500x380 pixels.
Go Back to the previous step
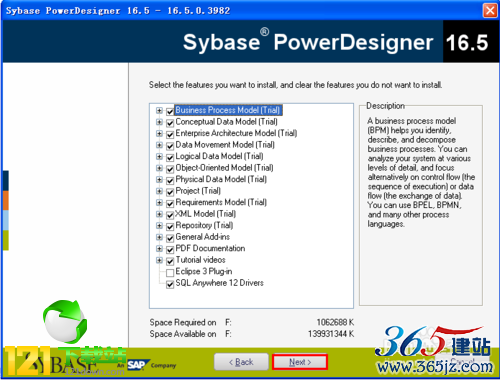click(241, 362)
